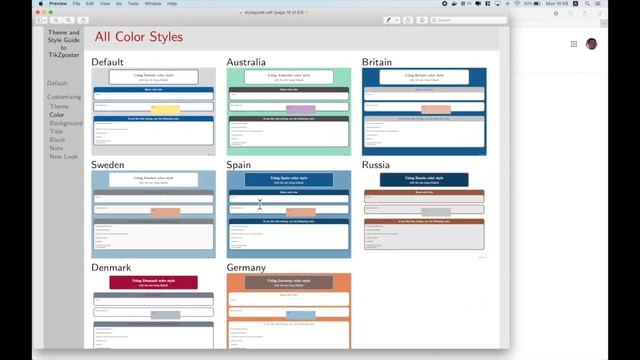This screenshot has width=640, height=360.
Task: Open the sidebar view dropdown in Preview toolbar
Action: point(42,20)
